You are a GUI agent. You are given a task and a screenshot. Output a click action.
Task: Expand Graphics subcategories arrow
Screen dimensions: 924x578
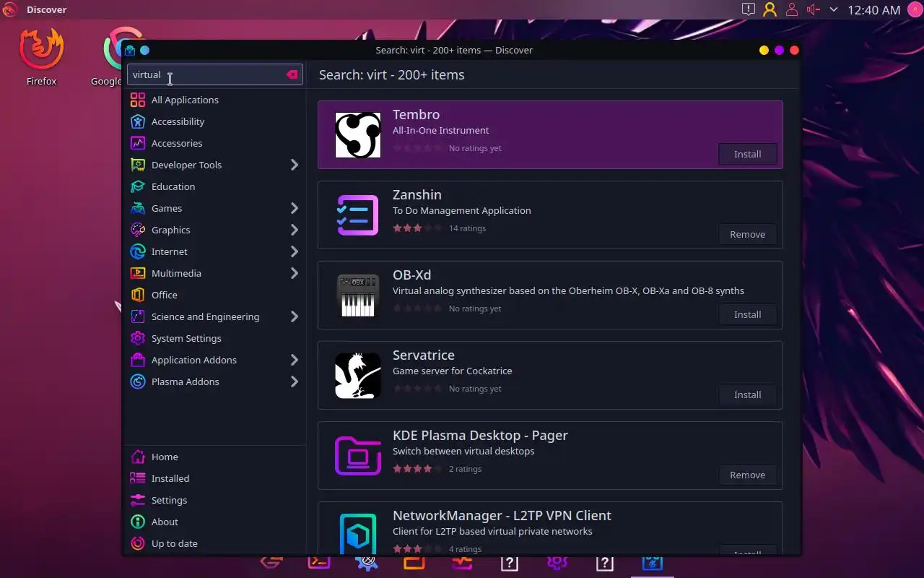294,230
